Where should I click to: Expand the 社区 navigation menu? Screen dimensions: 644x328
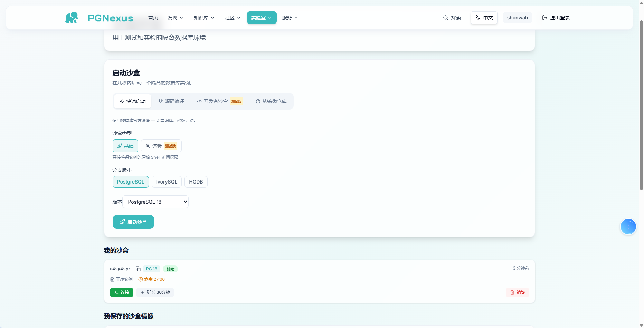coord(233,18)
